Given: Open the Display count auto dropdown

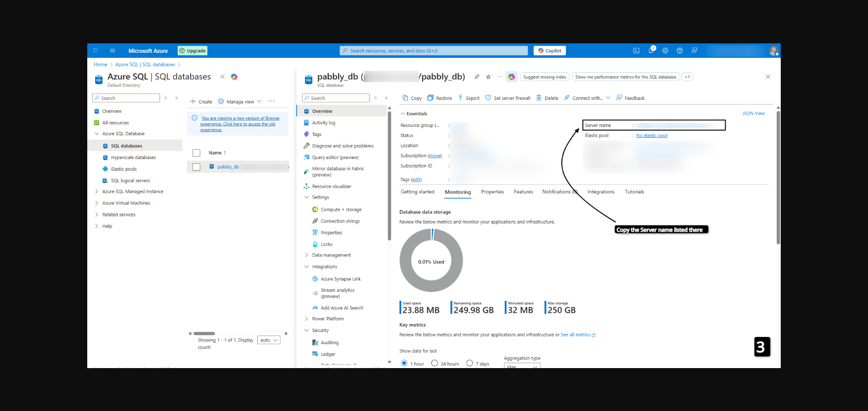Looking at the screenshot, I should (x=269, y=340).
